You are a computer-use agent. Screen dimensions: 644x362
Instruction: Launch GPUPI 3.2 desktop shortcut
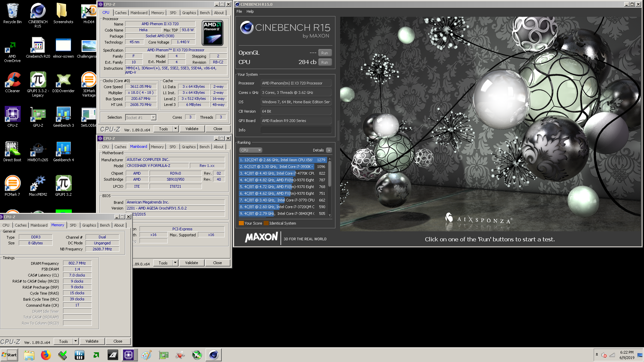[x=63, y=186]
